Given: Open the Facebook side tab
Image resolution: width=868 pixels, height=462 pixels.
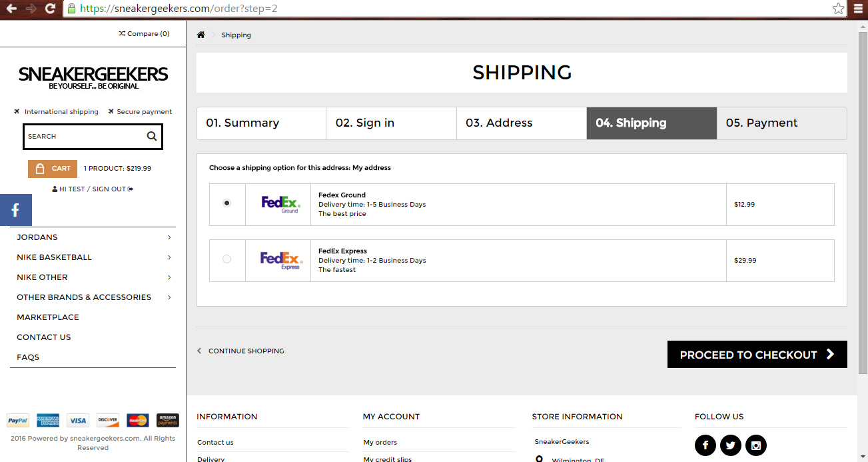Looking at the screenshot, I should click(15, 210).
